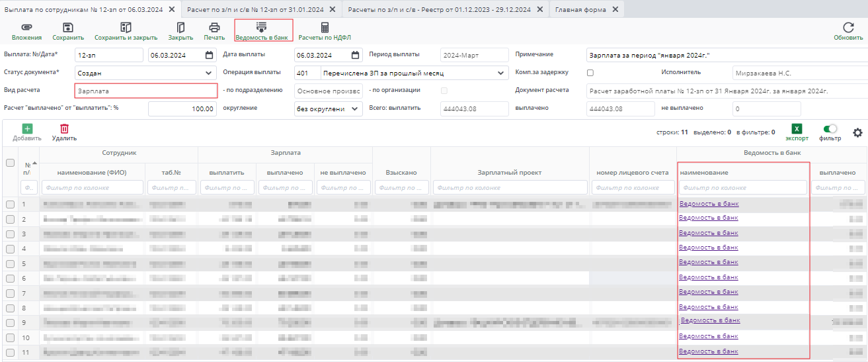Viewport: 868px width, 362px height.
Task: Click the Печать printer icon
Action: click(214, 28)
